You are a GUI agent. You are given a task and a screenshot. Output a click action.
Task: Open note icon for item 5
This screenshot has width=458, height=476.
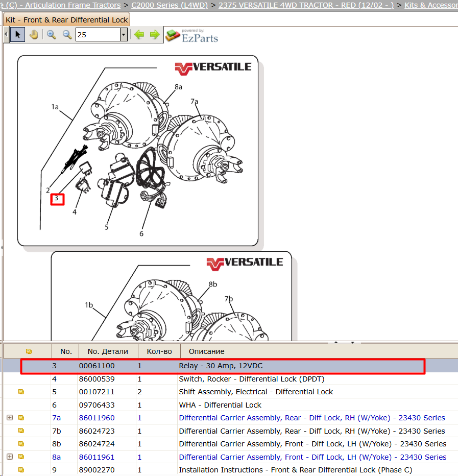click(21, 392)
